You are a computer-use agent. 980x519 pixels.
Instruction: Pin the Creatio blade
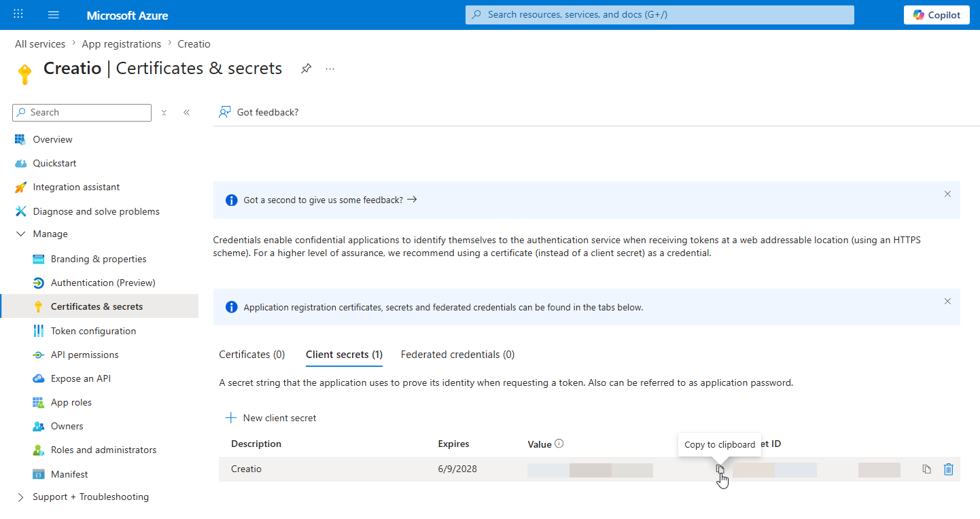click(307, 69)
